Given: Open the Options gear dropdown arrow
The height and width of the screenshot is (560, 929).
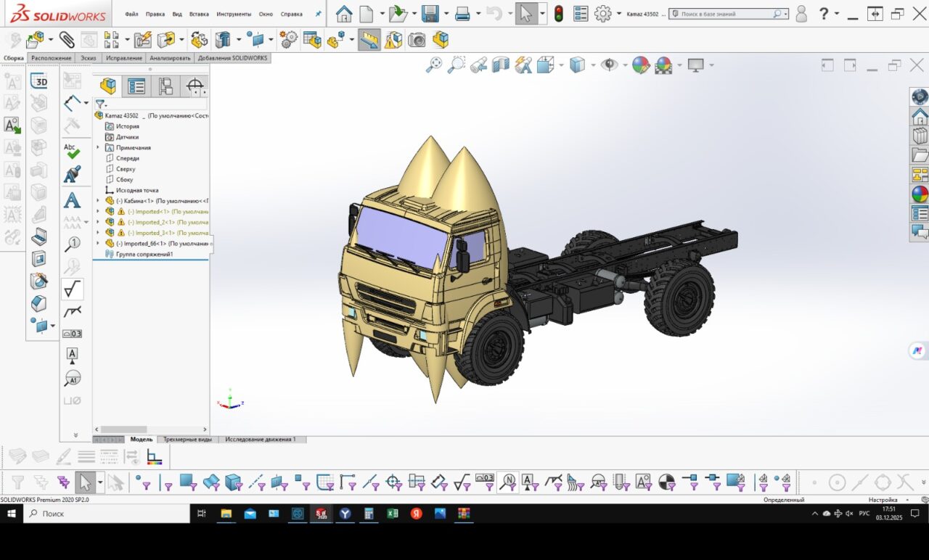Looking at the screenshot, I should [x=619, y=14].
